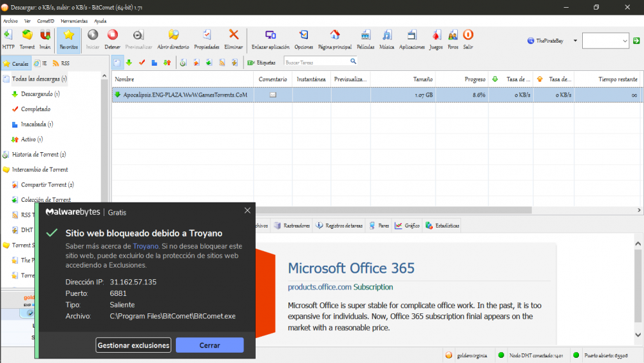Click the goldenvirginia user status icon
Image resolution: width=644 pixels, height=363 pixels.
[449, 355]
